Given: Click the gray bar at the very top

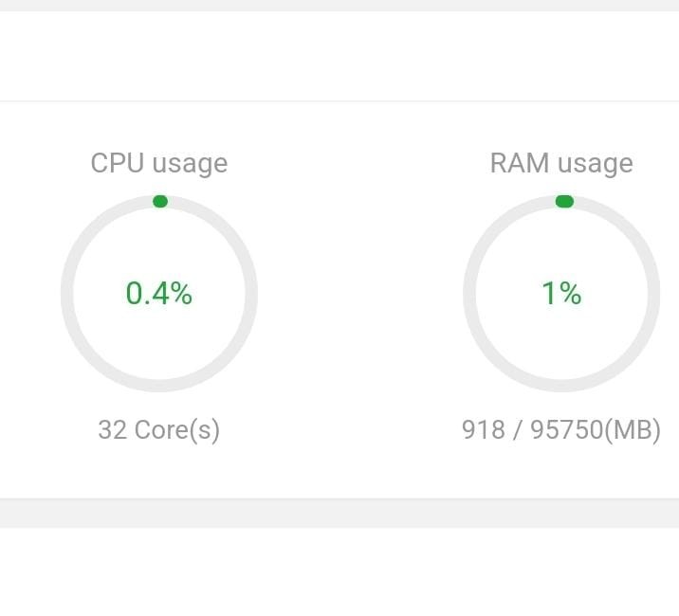Looking at the screenshot, I should tap(339, 5).
